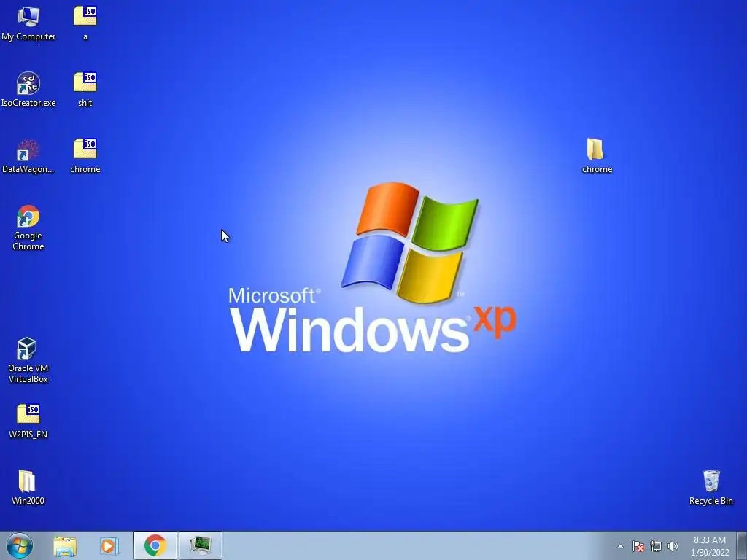Select the ISO file named 'shit'
Viewport: 747px width, 560px height.
pos(85,89)
